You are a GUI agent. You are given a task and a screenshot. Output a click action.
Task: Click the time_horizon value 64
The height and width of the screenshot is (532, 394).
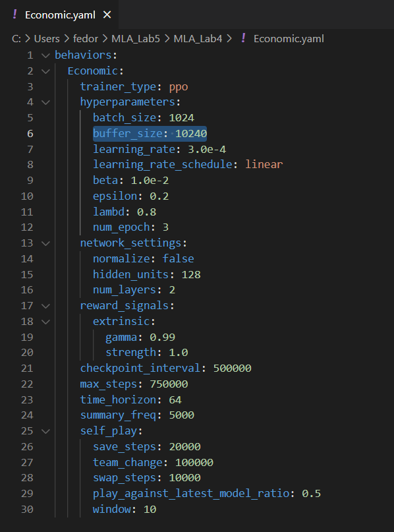175,400
